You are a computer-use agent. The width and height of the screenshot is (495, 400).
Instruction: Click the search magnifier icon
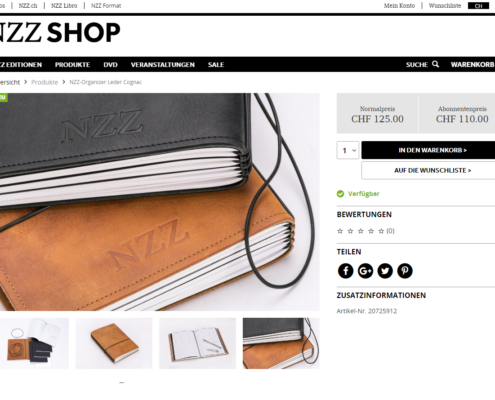tap(435, 64)
